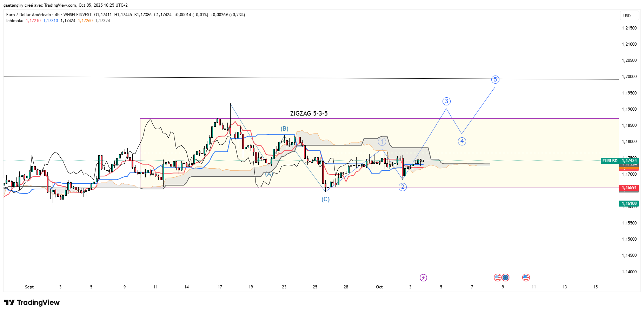Click the 1,20500 price axis level
The height and width of the screenshot is (313, 644).
coord(629,60)
